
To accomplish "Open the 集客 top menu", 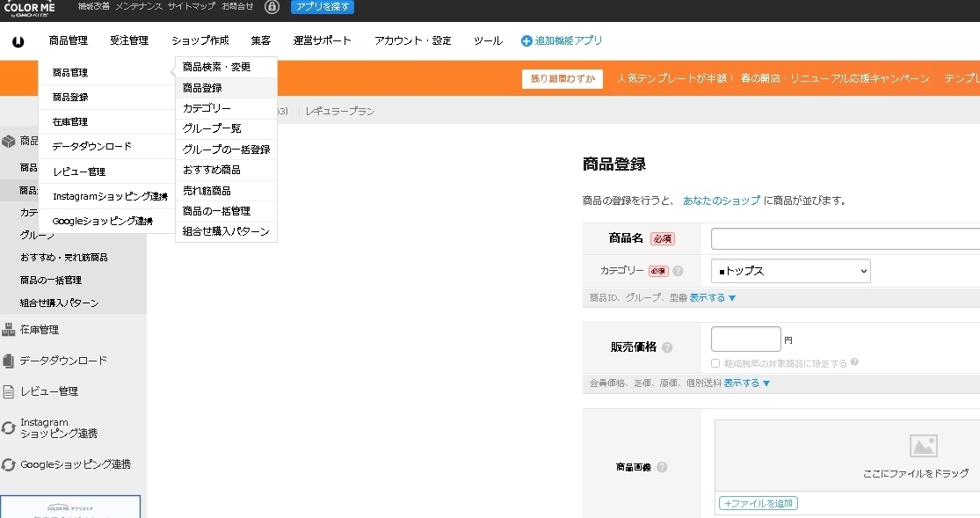I will 261,40.
